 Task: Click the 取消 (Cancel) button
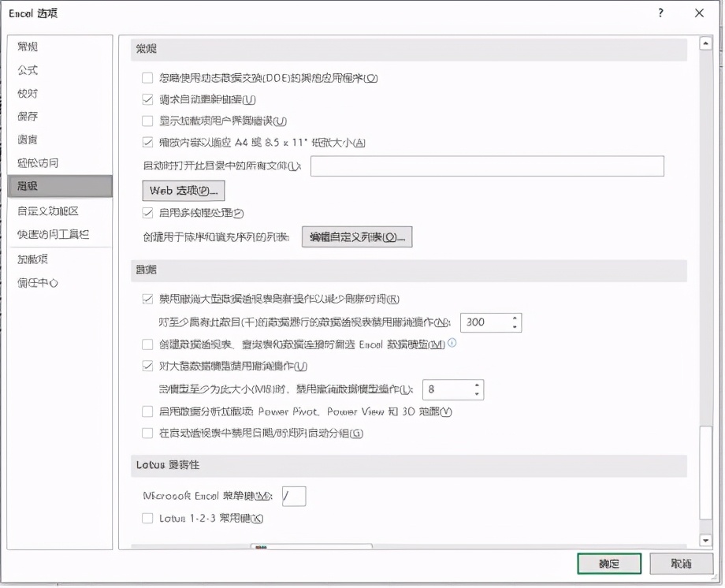point(681,564)
